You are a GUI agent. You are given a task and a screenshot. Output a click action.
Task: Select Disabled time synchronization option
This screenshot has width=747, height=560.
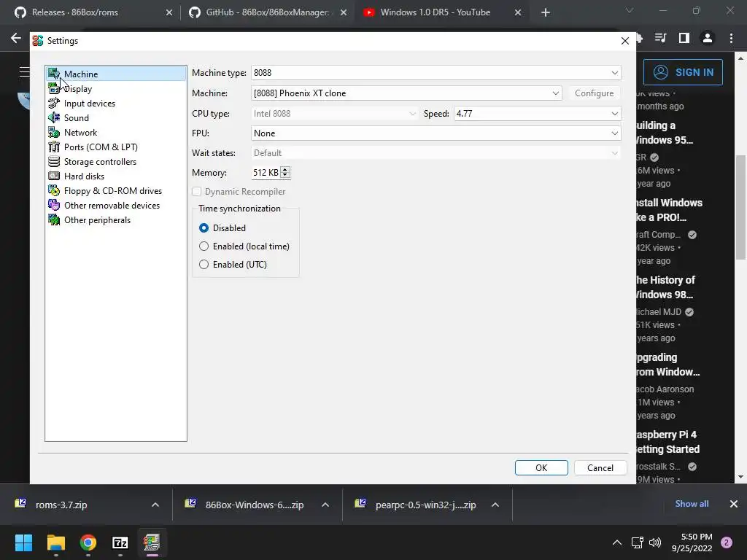tap(204, 228)
